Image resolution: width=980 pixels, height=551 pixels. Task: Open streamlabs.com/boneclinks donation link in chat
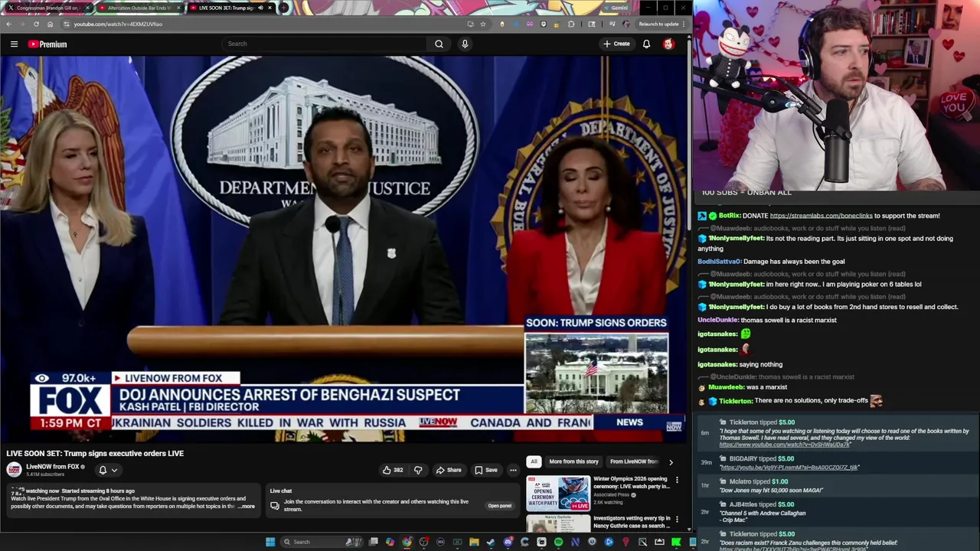click(x=821, y=216)
